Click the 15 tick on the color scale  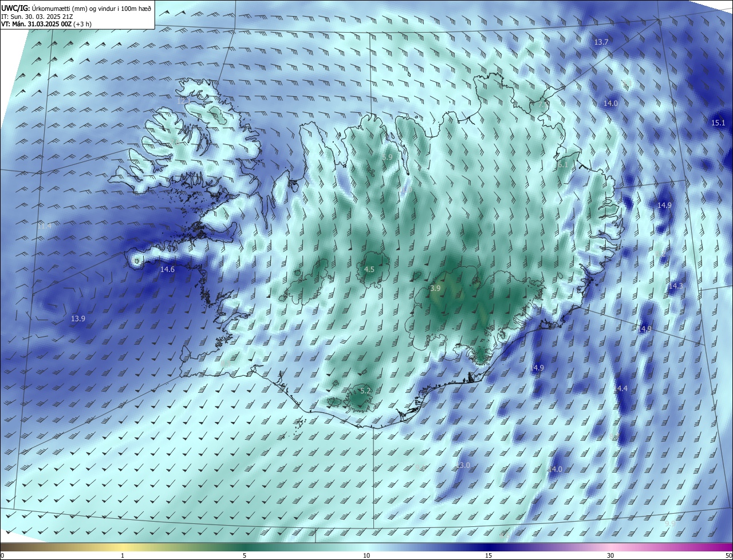(x=488, y=555)
